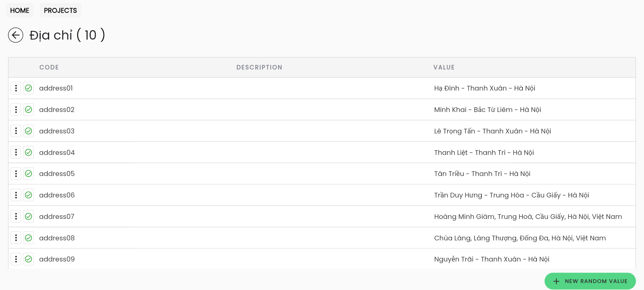
Task: Sort by the CODE column header
Action: 49,67
